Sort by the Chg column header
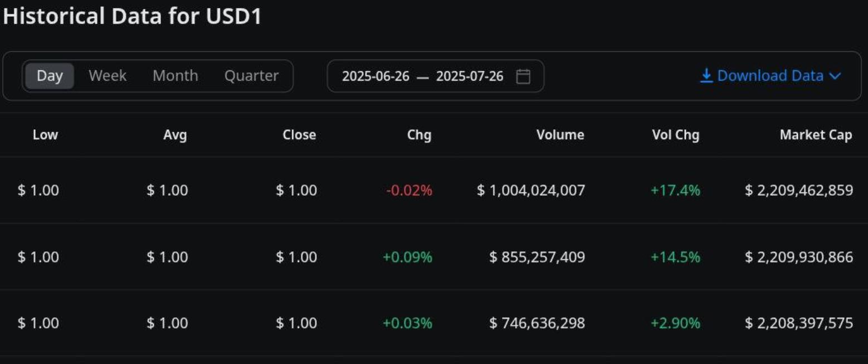The height and width of the screenshot is (364, 868). pos(419,135)
